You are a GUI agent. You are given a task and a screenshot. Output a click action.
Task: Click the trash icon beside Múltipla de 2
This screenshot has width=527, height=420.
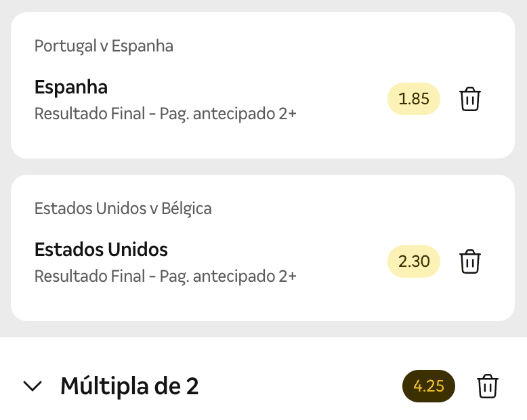tap(487, 386)
